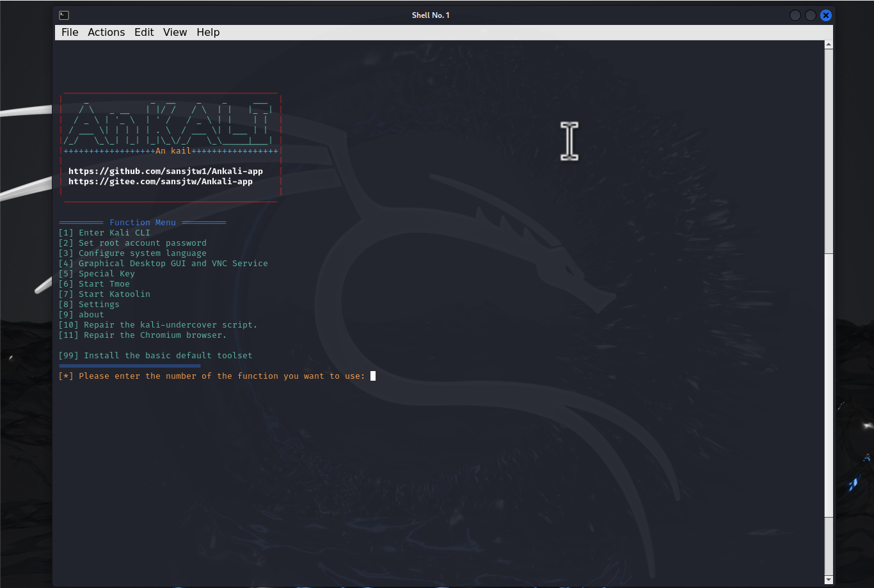The height and width of the screenshot is (588, 874).
Task: Close the Shell No. 1 window
Action: point(826,15)
